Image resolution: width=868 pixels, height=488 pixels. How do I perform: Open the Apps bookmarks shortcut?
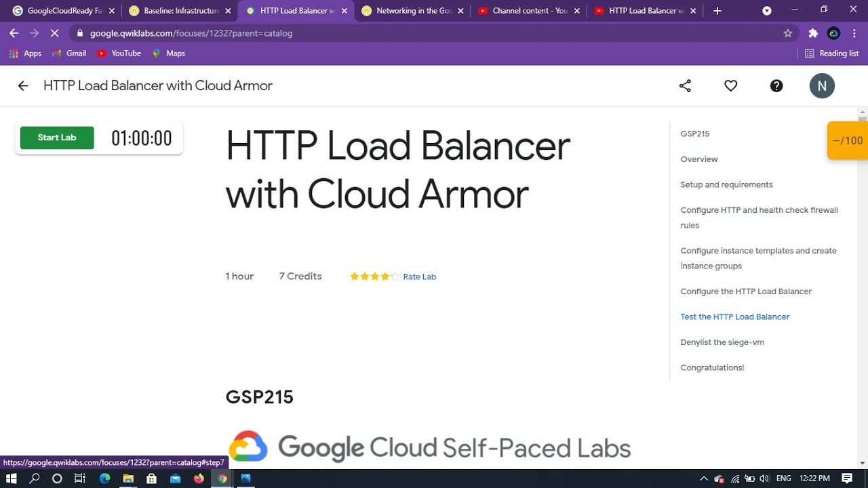25,54
